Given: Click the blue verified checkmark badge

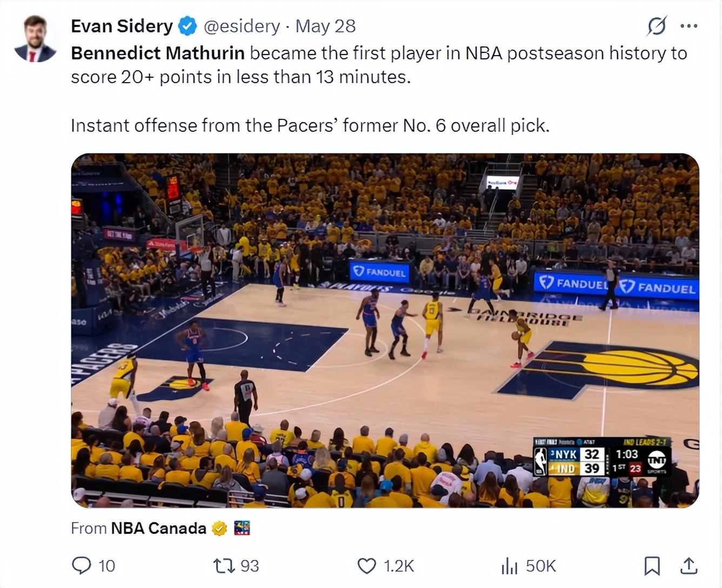Looking at the screenshot, I should [188, 26].
